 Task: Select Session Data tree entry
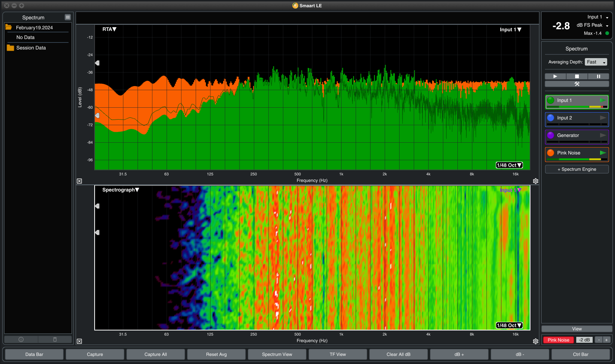coord(31,48)
